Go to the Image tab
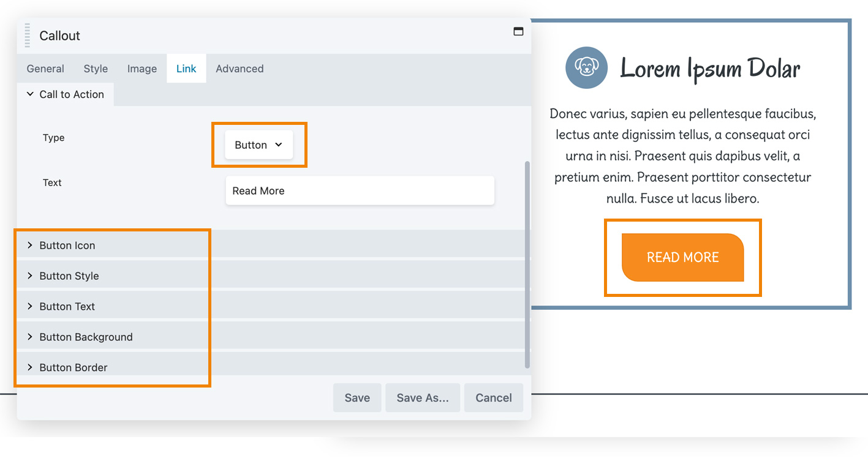This screenshot has height=461, width=868. 142,69
